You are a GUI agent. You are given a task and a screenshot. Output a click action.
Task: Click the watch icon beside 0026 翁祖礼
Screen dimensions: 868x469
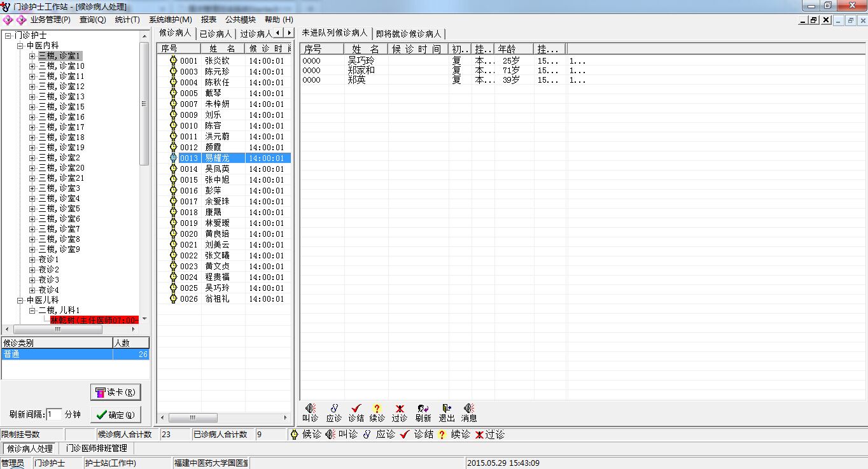tap(173, 298)
